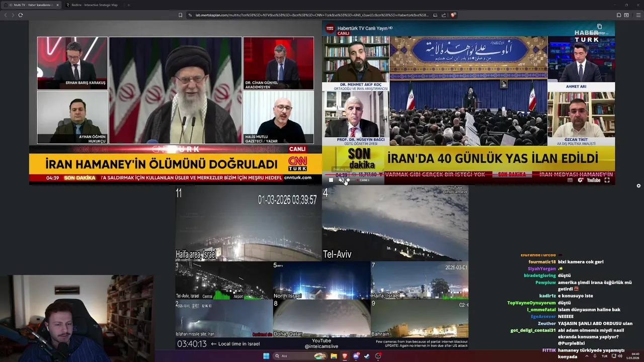
Task: Select Isfahan missile site camera feed
Action: (x=224, y=318)
